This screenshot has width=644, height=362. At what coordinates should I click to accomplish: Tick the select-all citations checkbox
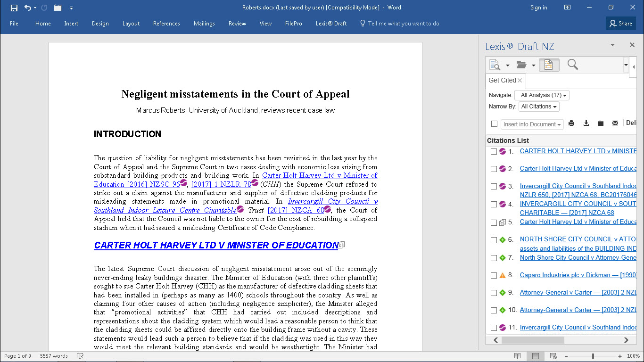coord(494,124)
